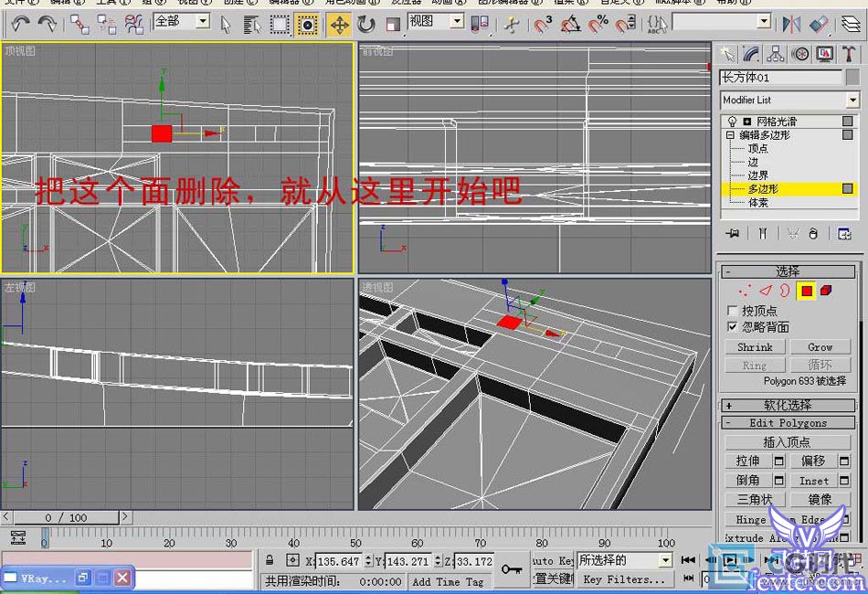The width and height of the screenshot is (868, 594).
Task: Toggle the Spinner Snap button
Action: pyautogui.click(x=626, y=25)
